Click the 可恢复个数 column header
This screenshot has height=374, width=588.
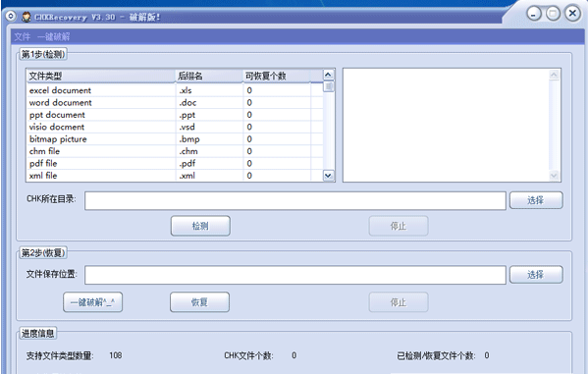pyautogui.click(x=277, y=77)
